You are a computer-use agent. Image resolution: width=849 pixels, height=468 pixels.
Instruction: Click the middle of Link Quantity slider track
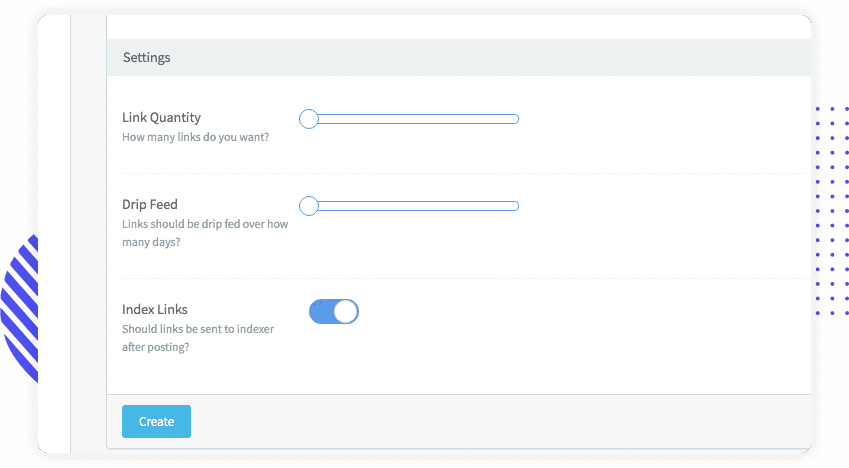(x=414, y=119)
